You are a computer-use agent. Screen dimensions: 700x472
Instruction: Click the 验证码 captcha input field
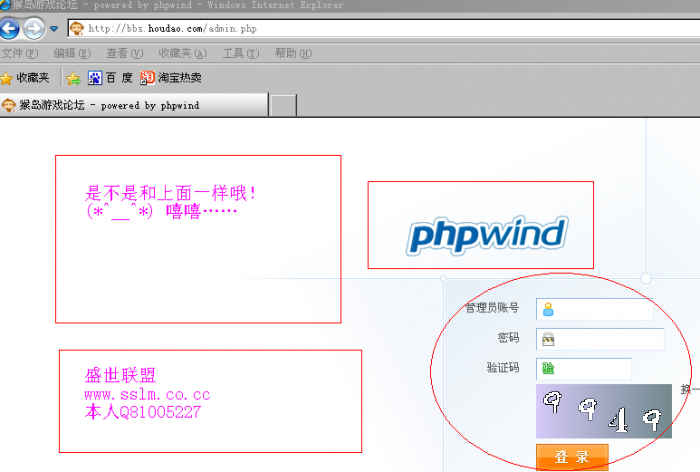583,369
